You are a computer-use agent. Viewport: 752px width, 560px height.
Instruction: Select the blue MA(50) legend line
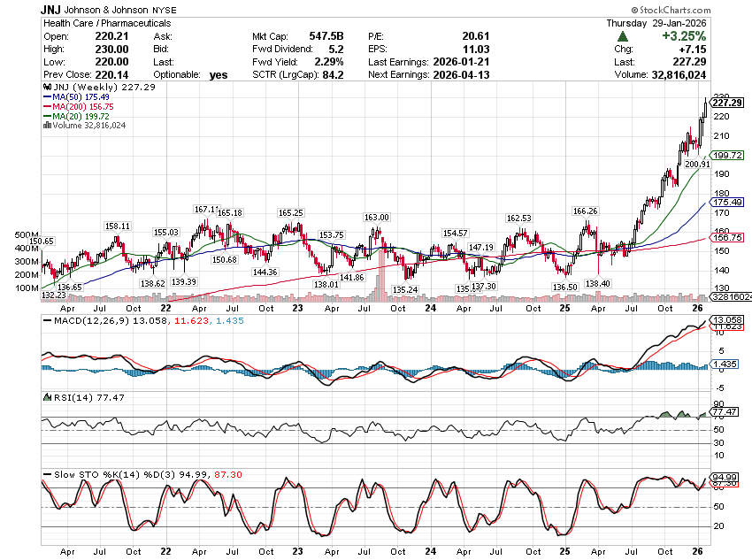pyautogui.click(x=47, y=97)
